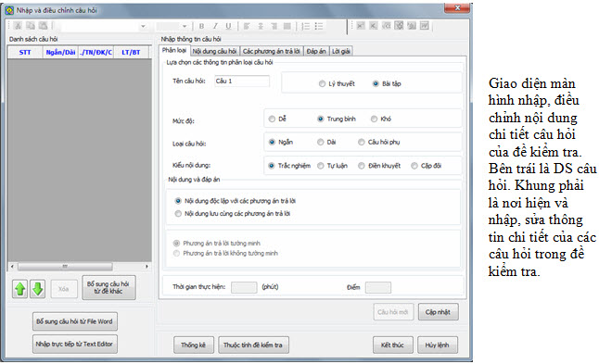Move question down with green arrow
Screen dimensions: 599x364
click(37, 289)
